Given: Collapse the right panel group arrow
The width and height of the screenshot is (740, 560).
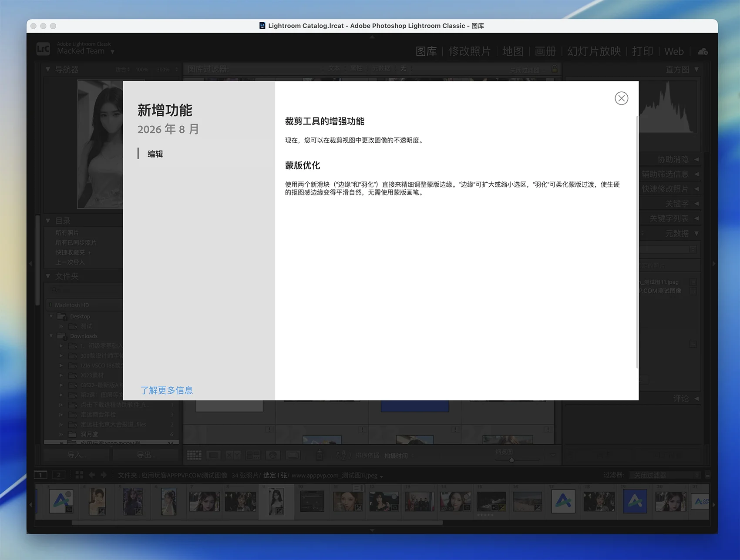Looking at the screenshot, I should [x=714, y=264].
